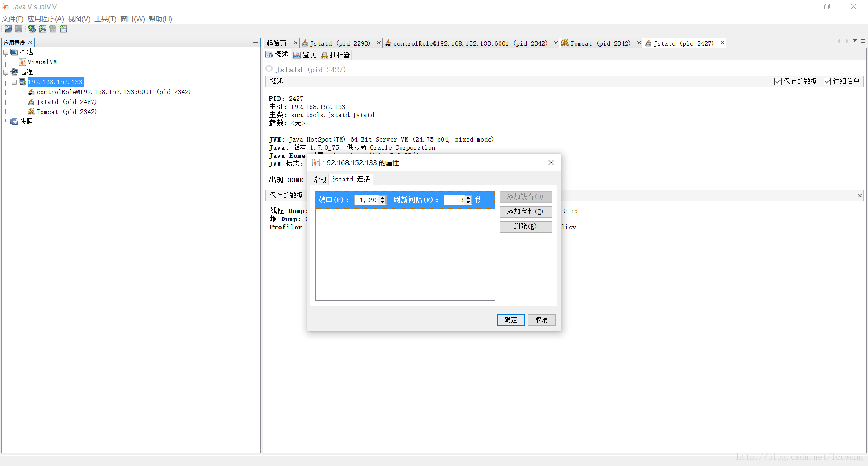Click the Add JMX Connection toolbar icon
Viewport: 868px width, 466px height.
42,29
